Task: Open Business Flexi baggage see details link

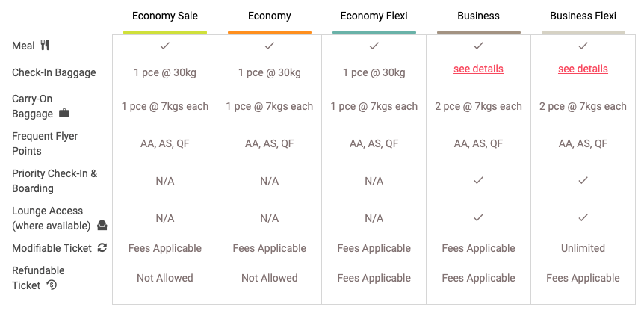Action: (x=583, y=69)
